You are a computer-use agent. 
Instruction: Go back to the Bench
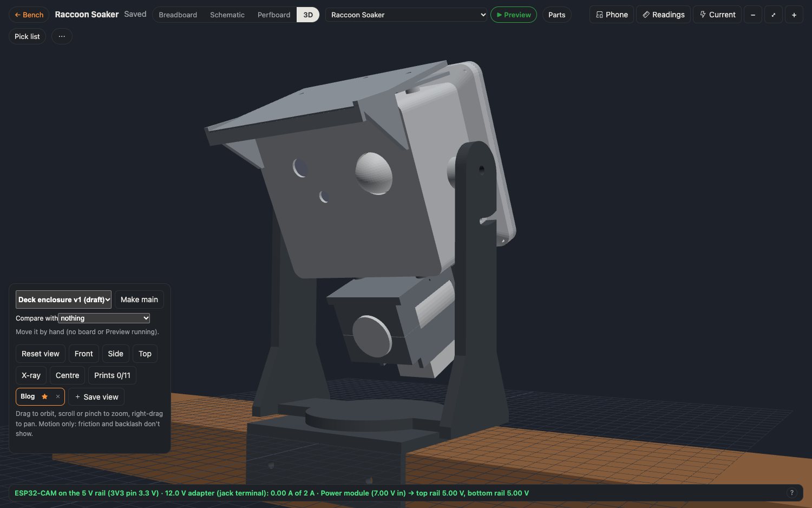coord(29,15)
